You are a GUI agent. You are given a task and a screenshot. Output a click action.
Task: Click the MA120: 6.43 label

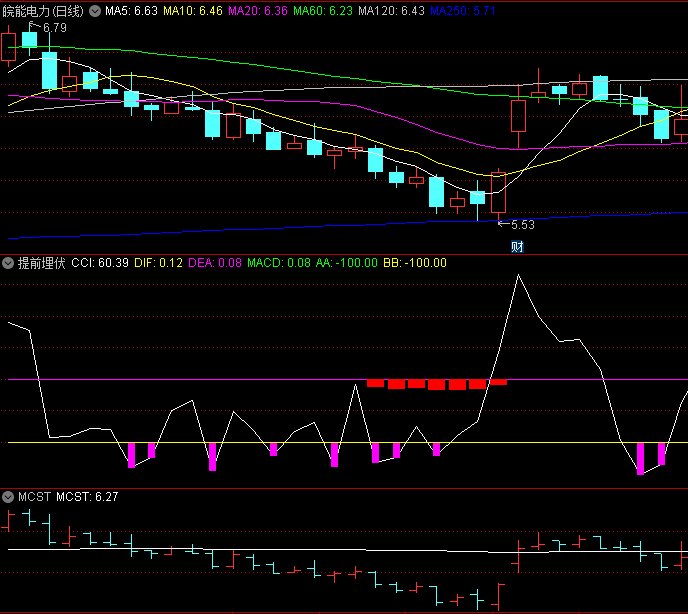pos(391,11)
